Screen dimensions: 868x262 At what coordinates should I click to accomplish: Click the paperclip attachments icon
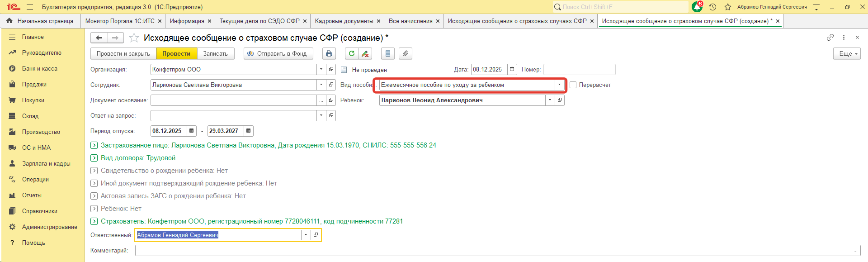click(406, 53)
